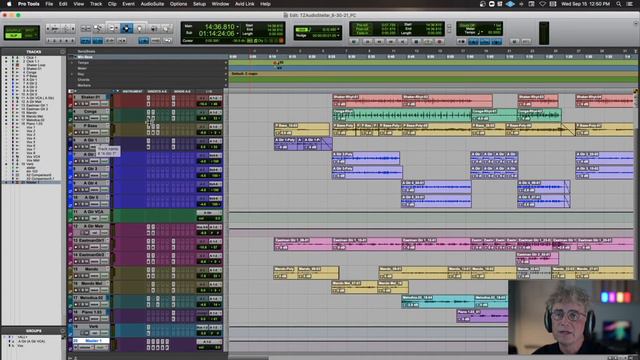Open the Main counter format dropdown
This screenshot has width=640, height=360.
238,27
